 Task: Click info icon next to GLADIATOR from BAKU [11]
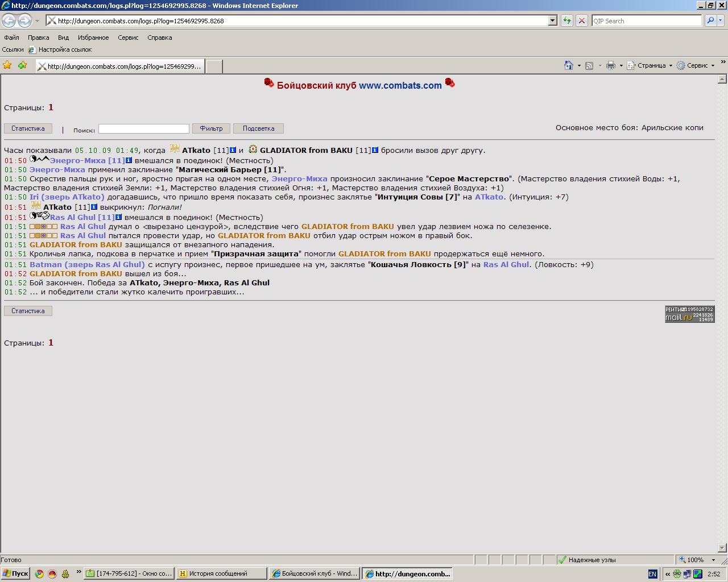375,150
